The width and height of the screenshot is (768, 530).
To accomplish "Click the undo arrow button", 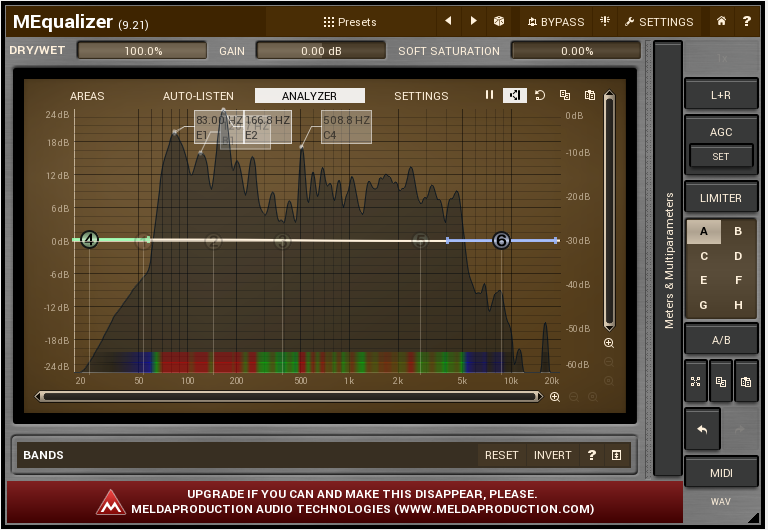I will (702, 430).
